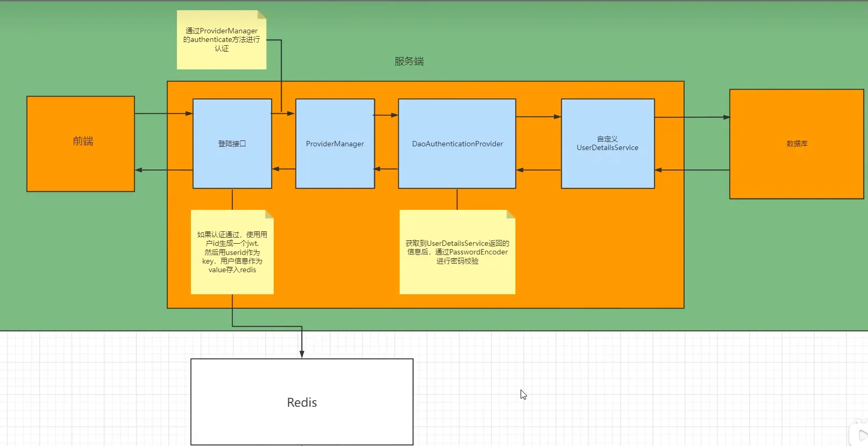Image resolution: width=868 pixels, height=446 pixels.
Task: Click the 数据库 database box
Action: pos(796,144)
